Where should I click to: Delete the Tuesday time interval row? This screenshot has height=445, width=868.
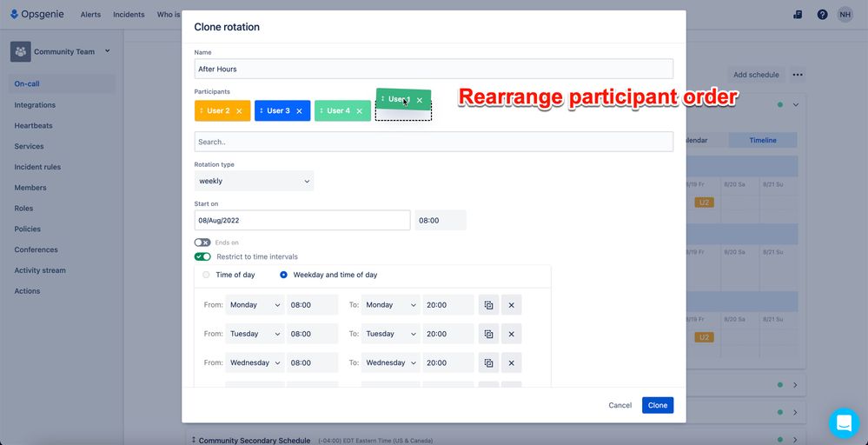[512, 334]
